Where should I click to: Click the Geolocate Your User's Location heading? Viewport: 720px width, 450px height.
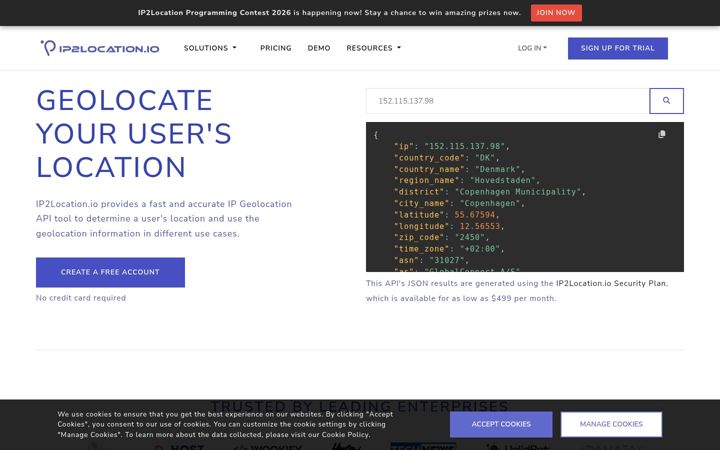(134, 134)
